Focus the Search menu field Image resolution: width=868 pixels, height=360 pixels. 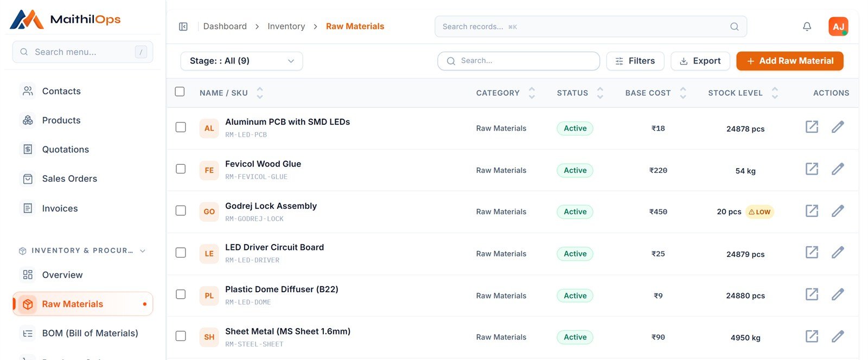(82, 52)
